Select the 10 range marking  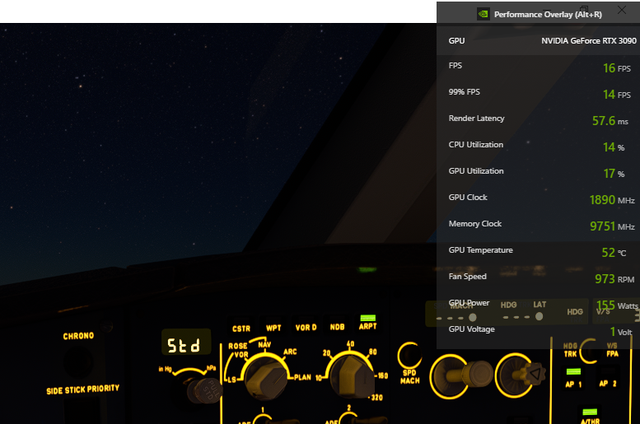(x=318, y=378)
